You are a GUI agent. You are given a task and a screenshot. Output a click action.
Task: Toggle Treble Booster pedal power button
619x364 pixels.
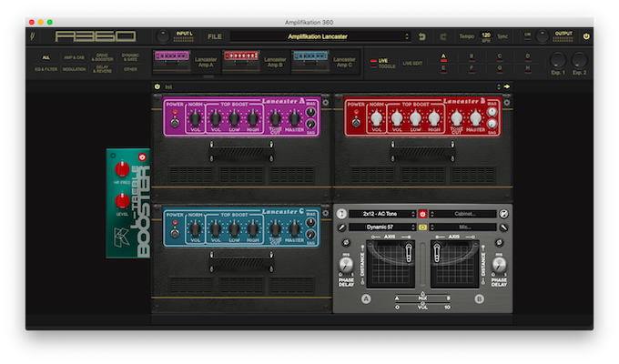pyautogui.click(x=142, y=157)
